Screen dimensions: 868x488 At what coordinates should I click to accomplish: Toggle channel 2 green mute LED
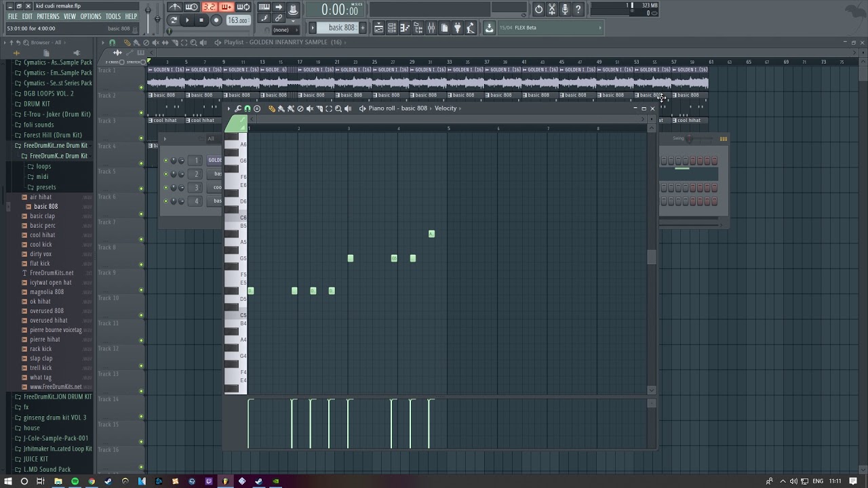[x=165, y=174]
